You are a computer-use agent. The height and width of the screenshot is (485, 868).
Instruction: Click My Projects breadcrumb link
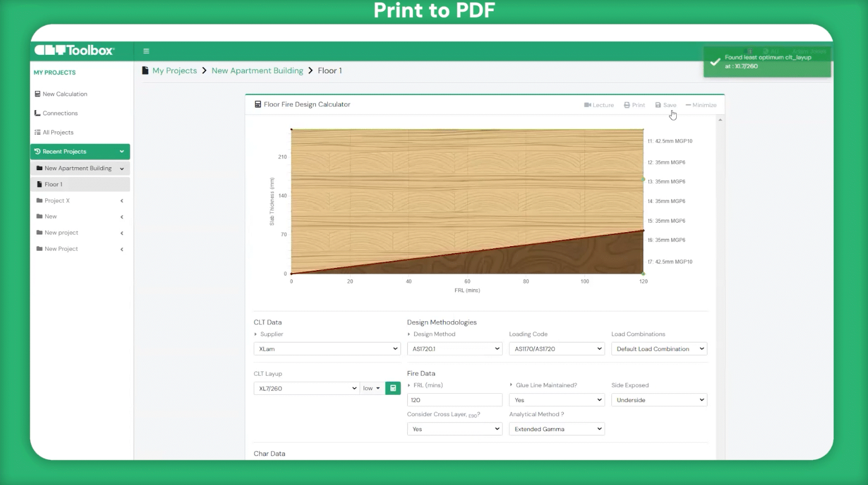click(x=174, y=71)
